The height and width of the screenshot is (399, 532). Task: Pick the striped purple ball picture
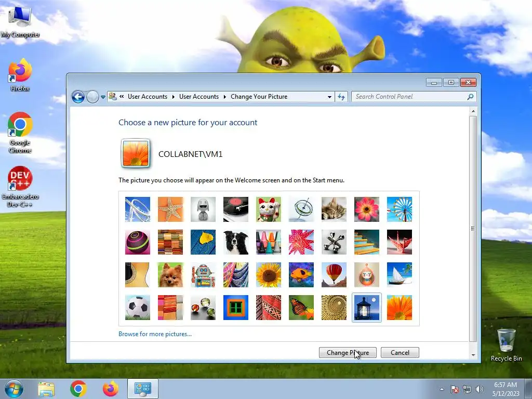[x=137, y=242]
